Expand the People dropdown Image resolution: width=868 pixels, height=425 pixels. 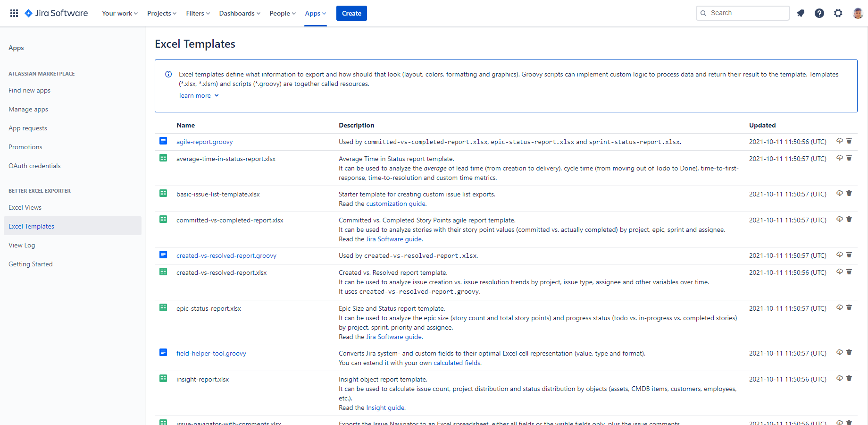283,13
